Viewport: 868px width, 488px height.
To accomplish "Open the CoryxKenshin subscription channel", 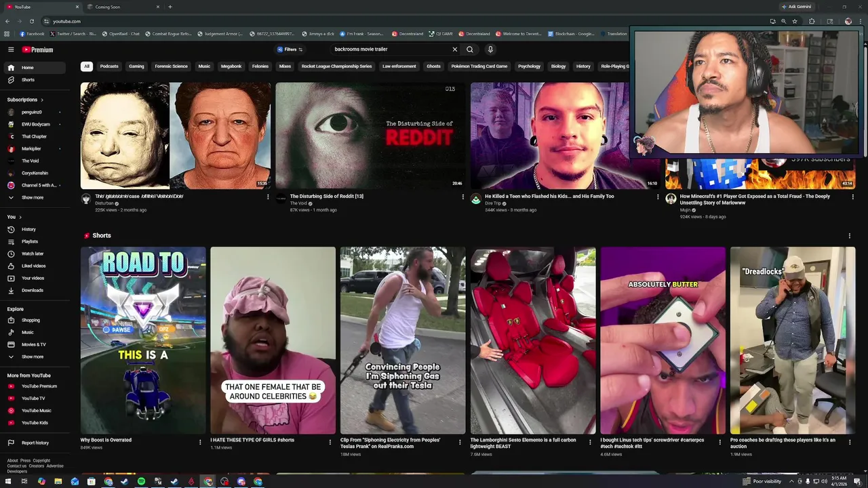I will point(34,173).
